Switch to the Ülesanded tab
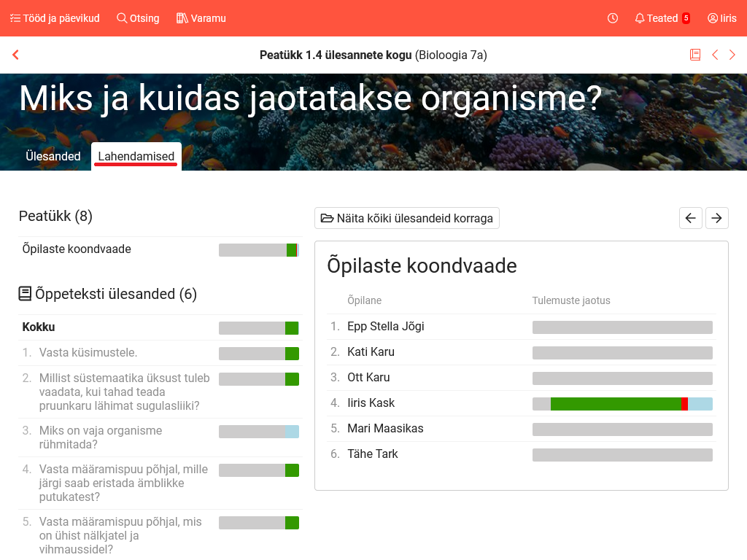The width and height of the screenshot is (747, 560). tap(53, 156)
